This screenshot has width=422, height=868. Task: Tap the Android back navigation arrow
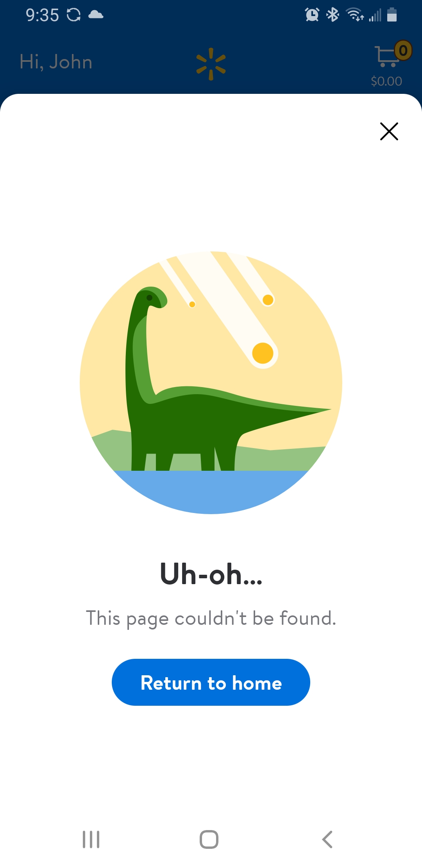(327, 839)
